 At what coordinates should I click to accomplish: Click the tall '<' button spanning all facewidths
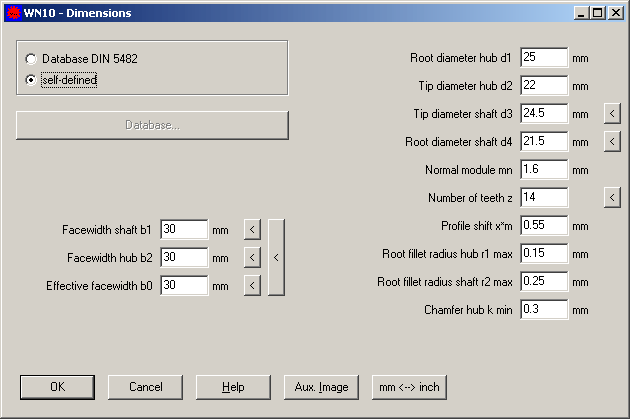tap(276, 257)
